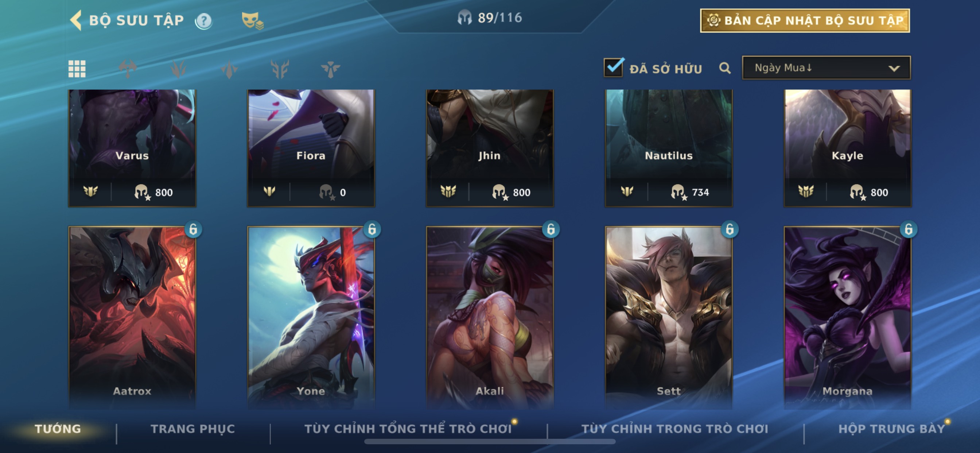Image resolution: width=980 pixels, height=453 pixels.
Task: Open the Hộp Trưng Bày tab
Action: coord(892,429)
